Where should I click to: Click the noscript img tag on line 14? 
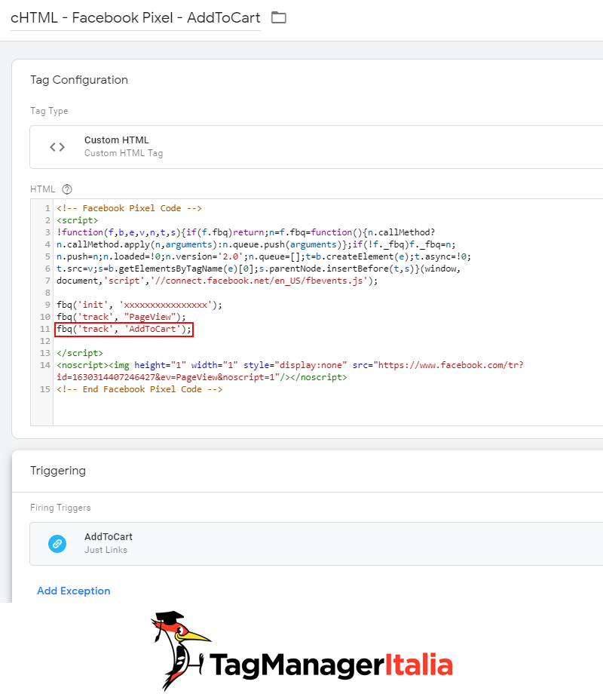coord(290,365)
